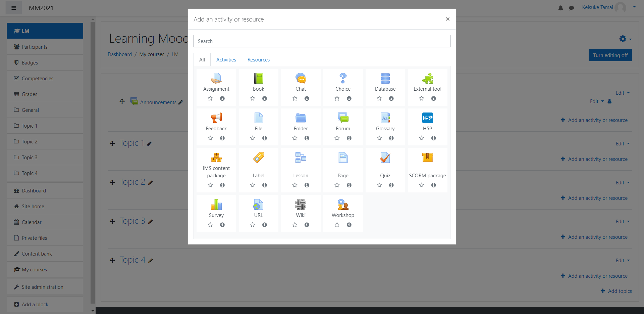Star the Forum activity as favourite
Screen dimensions: 644x314
point(337,138)
